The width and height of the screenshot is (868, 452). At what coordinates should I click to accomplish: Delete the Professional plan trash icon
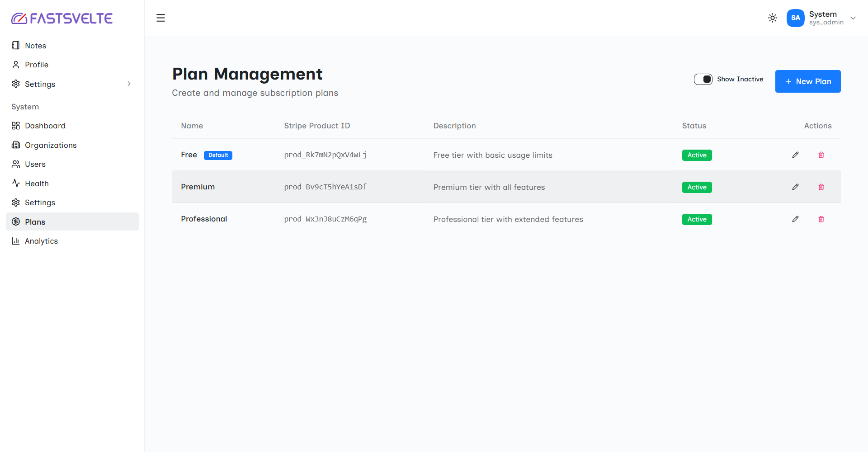(x=821, y=219)
